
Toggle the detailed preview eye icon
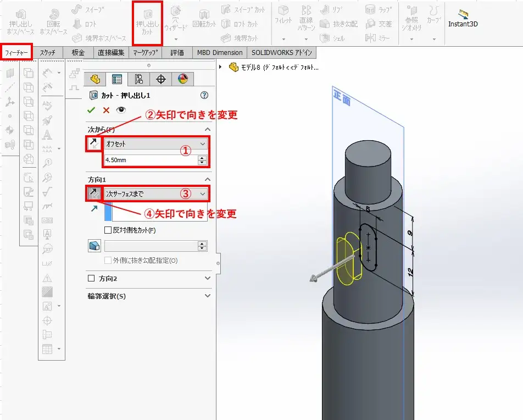(121, 110)
